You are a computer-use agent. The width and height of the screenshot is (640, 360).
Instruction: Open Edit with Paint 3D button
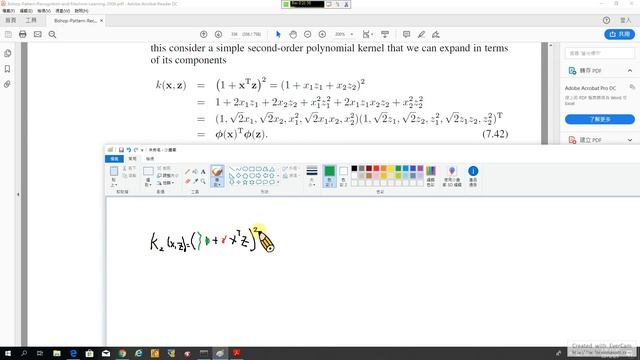tap(452, 176)
